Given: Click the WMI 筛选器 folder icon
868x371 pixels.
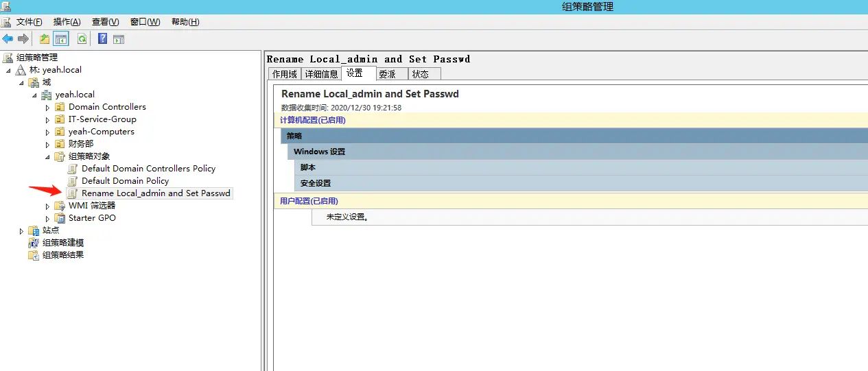Looking at the screenshot, I should (60, 206).
